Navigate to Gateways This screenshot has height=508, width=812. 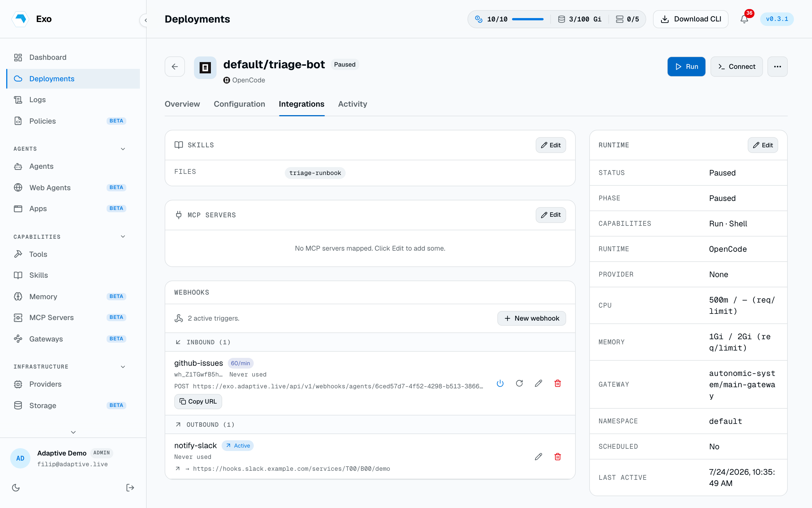tap(73, 339)
